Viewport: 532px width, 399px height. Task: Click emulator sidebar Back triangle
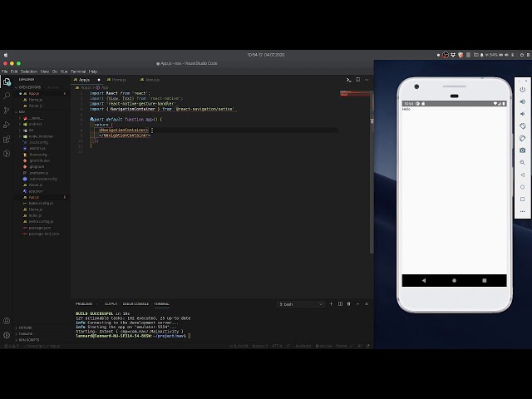click(523, 175)
